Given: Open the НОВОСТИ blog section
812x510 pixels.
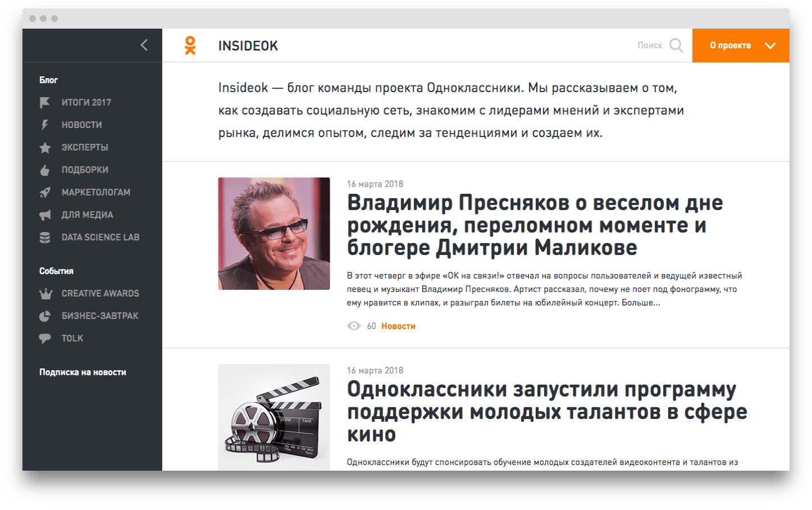Looking at the screenshot, I should [82, 125].
